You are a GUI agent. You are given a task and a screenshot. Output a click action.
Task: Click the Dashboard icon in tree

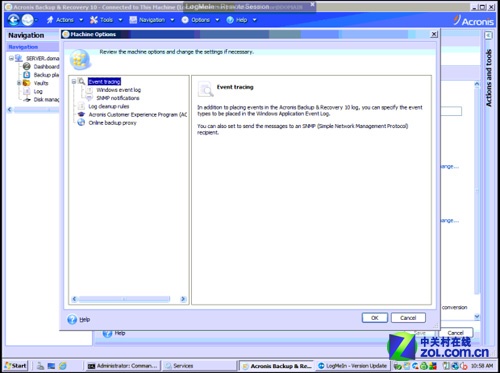(27, 67)
